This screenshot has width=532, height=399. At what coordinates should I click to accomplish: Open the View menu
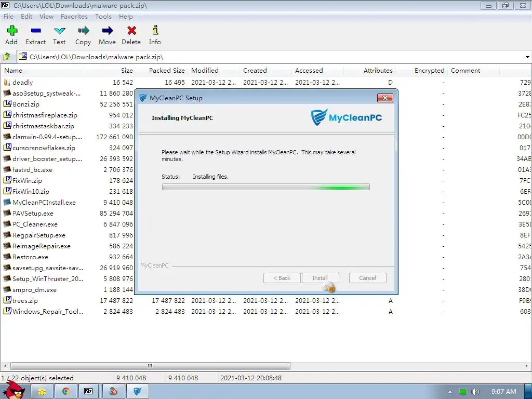pyautogui.click(x=46, y=16)
